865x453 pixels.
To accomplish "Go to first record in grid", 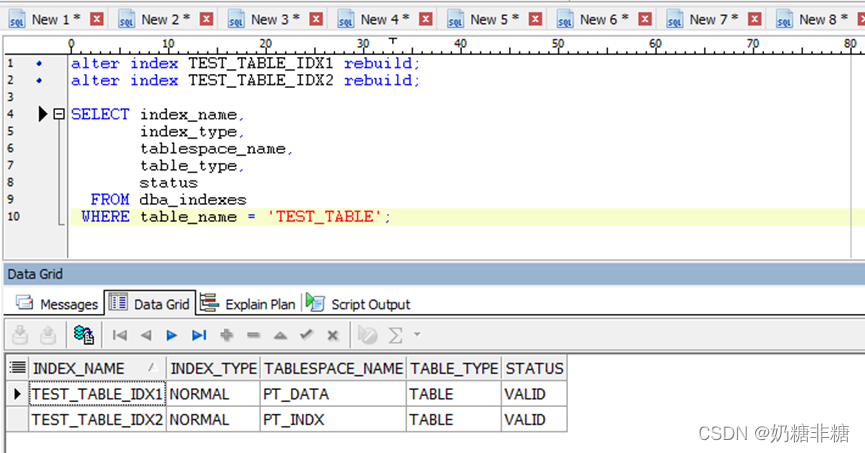I will (120, 335).
